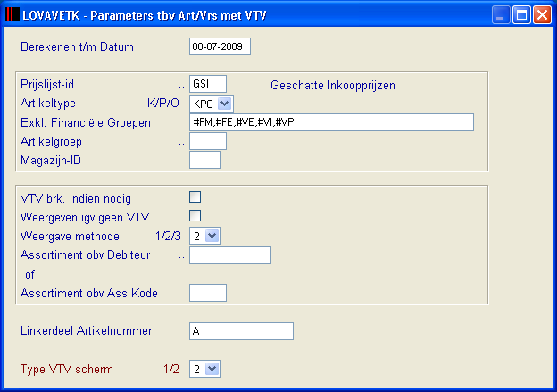
Task: Click the Artikelgroep input box
Action: coord(208,141)
